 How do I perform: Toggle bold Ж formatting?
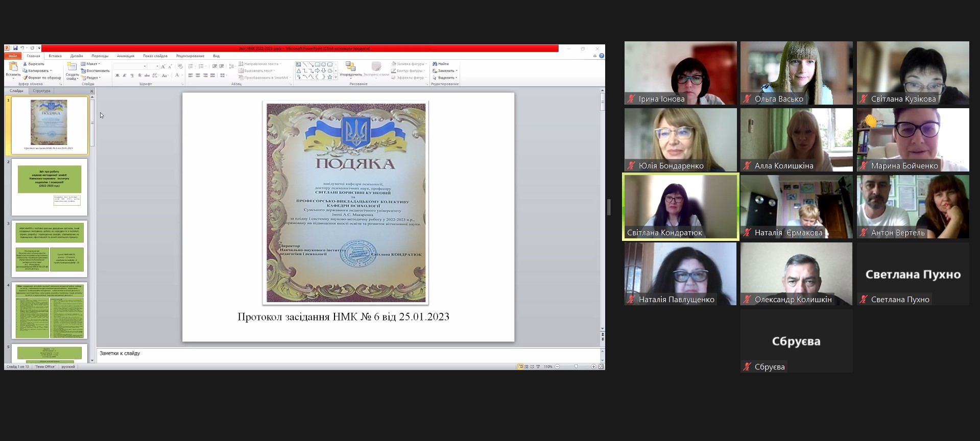coord(117,76)
